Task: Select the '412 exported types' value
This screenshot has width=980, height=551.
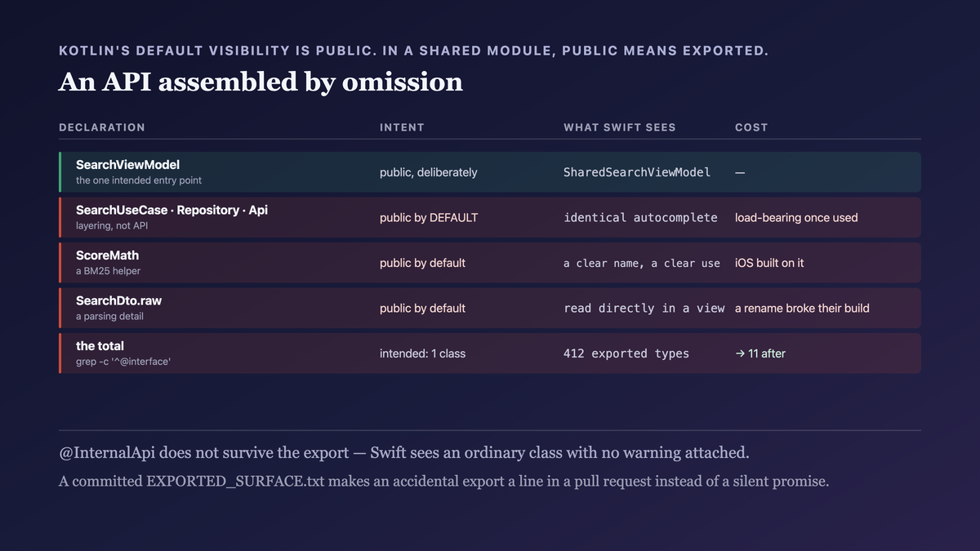Action: tap(626, 353)
